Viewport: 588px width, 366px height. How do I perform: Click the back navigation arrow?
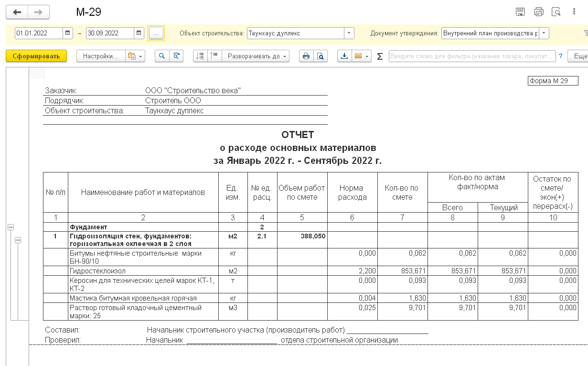[x=17, y=12]
